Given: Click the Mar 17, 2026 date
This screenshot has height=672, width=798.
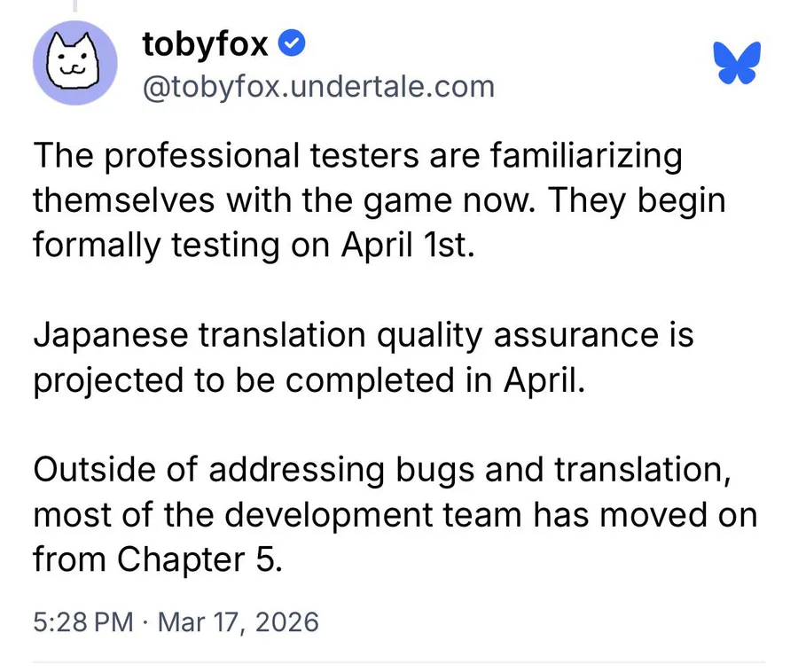Looking at the screenshot, I should (238, 621).
